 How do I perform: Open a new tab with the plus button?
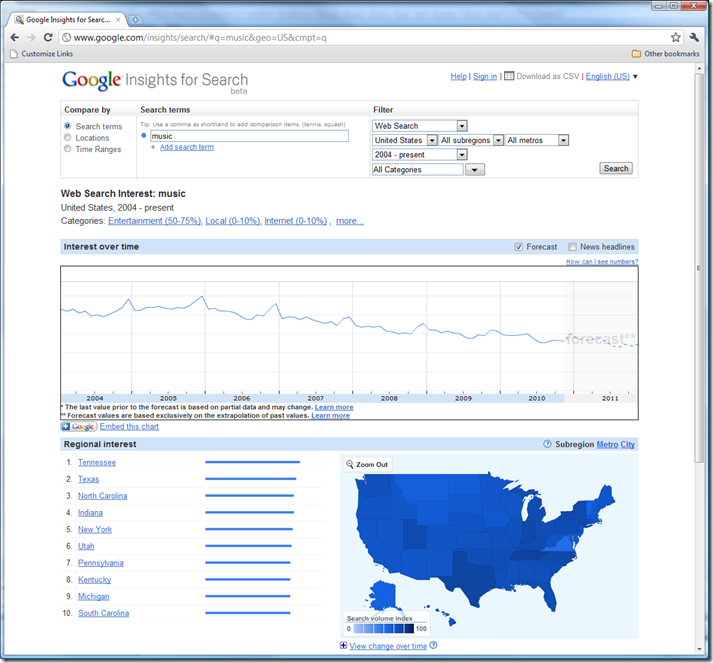click(135, 20)
